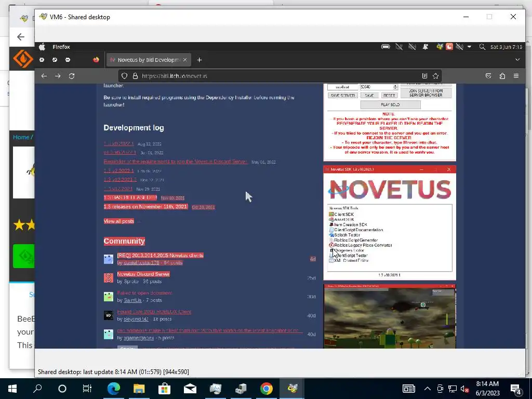Bookmark this page with the star
The image size is (532, 399).
tap(436, 76)
